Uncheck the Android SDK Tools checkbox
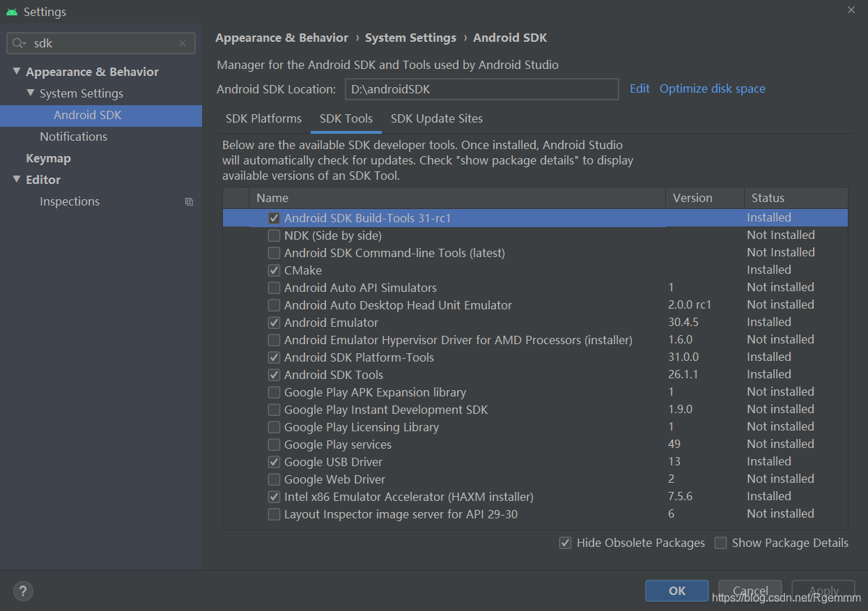868x611 pixels. 274,375
